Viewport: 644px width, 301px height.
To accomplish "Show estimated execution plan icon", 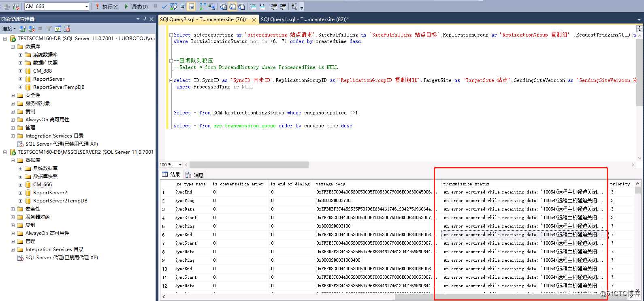I will tap(173, 6).
